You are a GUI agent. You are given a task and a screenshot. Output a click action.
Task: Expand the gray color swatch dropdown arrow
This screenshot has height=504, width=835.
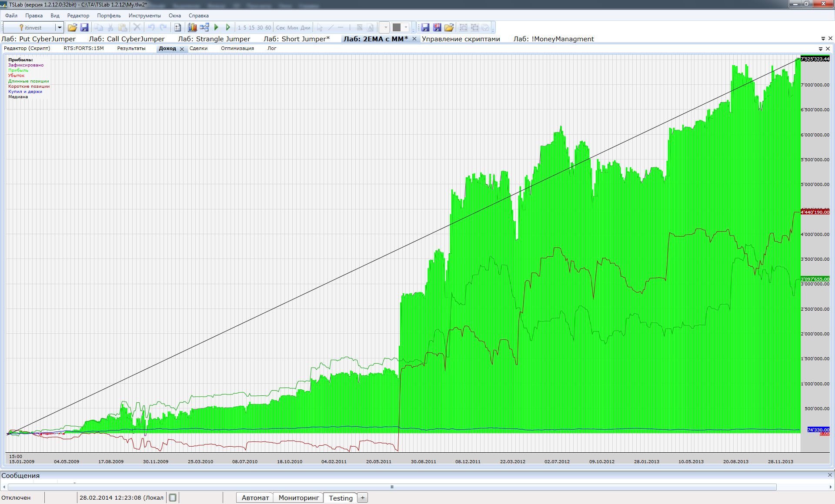(406, 27)
